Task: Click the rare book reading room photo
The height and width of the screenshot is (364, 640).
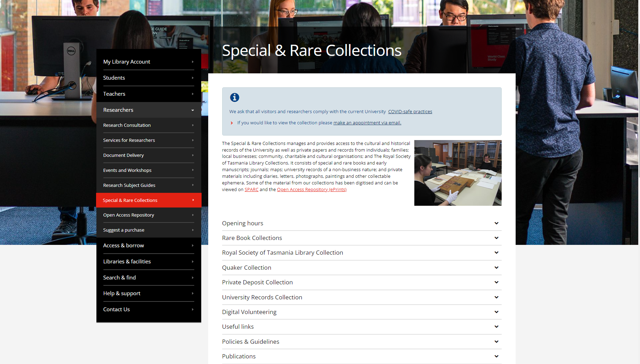Action: point(458,173)
